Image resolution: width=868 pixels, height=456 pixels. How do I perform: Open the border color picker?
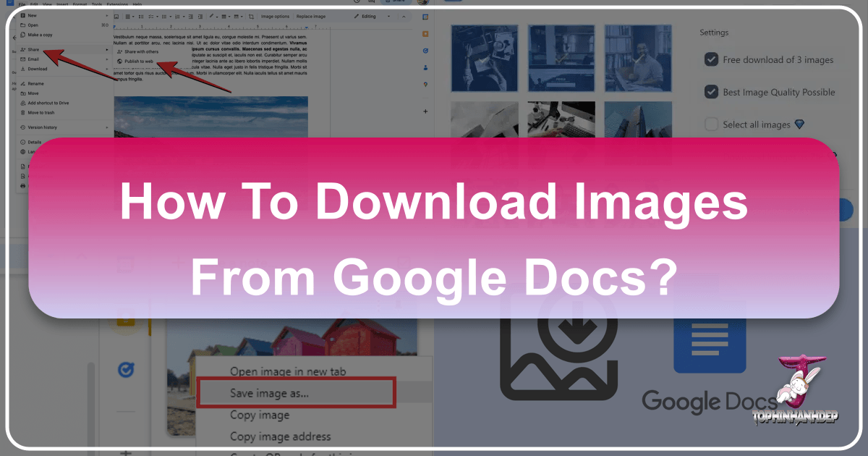pyautogui.click(x=213, y=16)
